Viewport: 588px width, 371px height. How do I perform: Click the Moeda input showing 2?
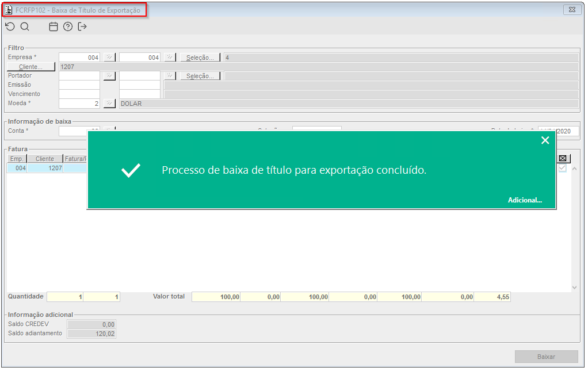(79, 104)
